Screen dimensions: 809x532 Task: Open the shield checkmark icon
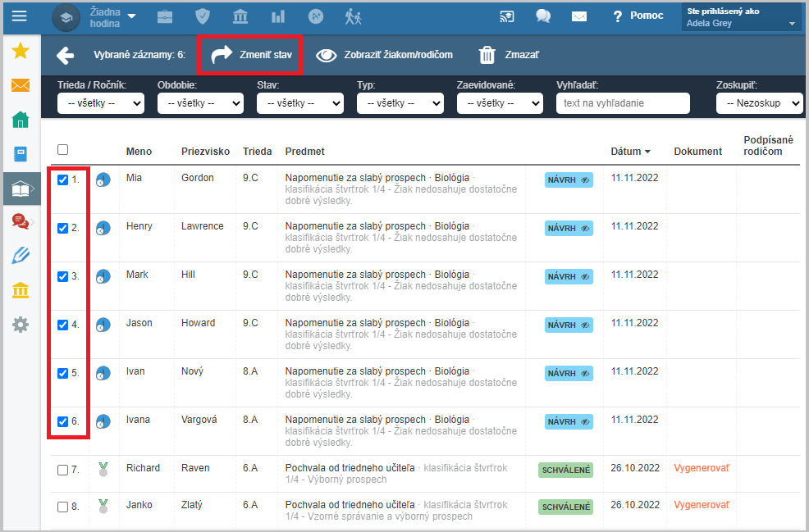pyautogui.click(x=203, y=16)
